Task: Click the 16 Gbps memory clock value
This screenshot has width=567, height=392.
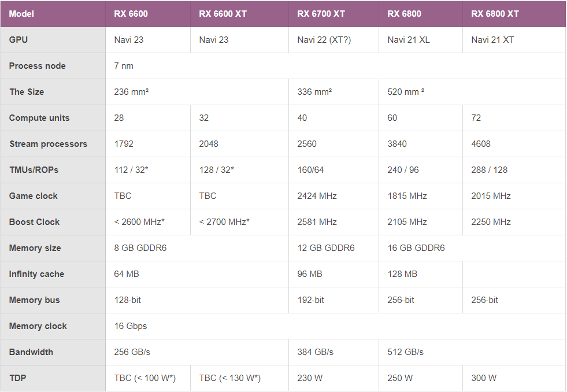Action: pyautogui.click(x=131, y=326)
